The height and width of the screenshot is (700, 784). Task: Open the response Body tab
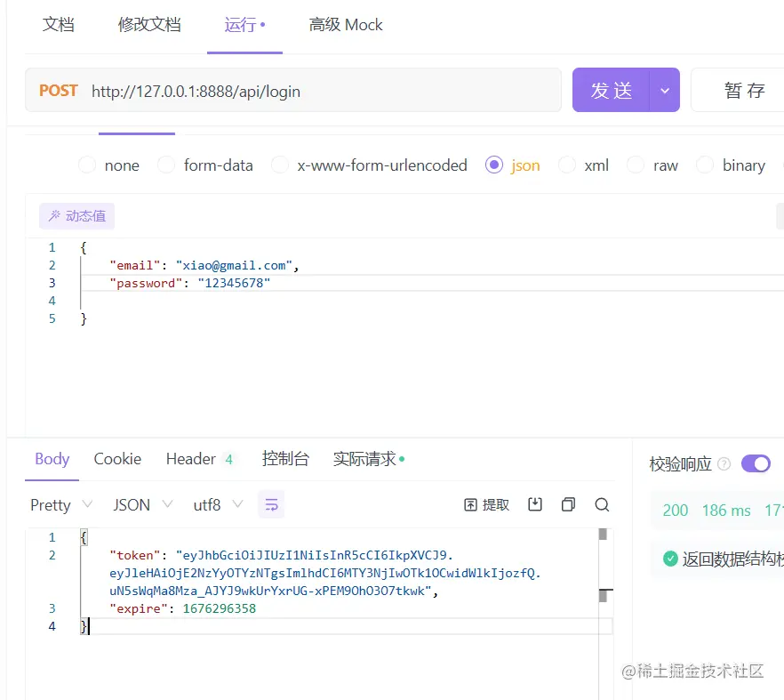click(52, 458)
